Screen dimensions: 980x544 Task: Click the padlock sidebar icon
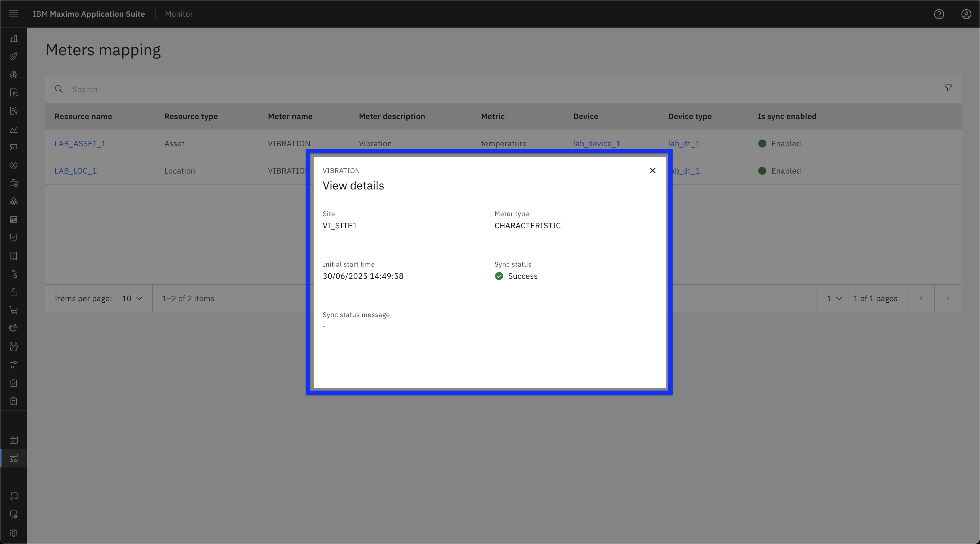tap(14, 292)
